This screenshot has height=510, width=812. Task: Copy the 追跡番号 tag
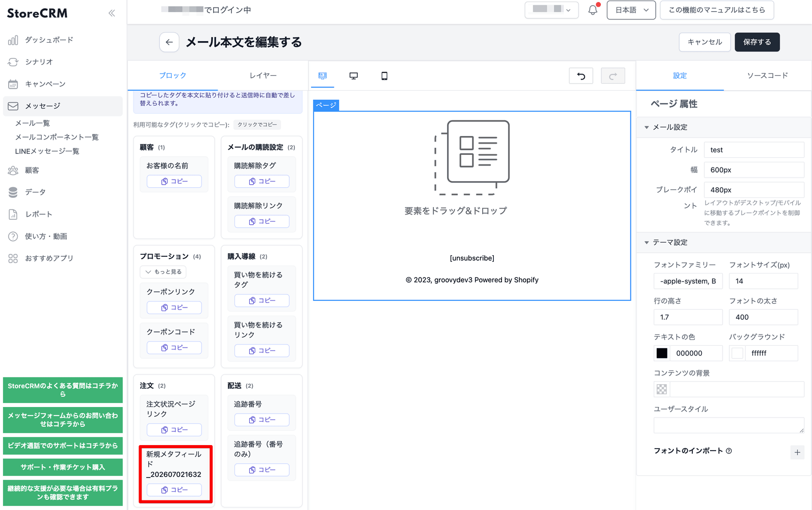click(262, 420)
